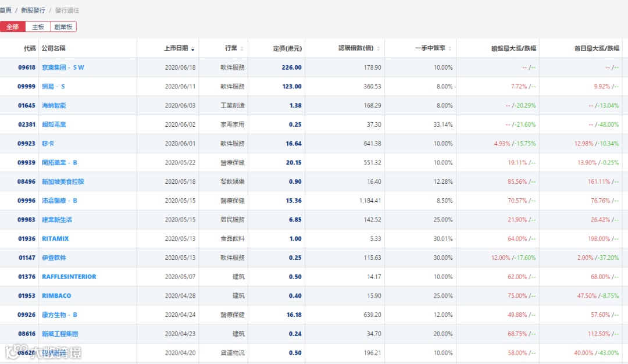
Task: Click 工業制造 industry cell
Action: pyautogui.click(x=232, y=105)
